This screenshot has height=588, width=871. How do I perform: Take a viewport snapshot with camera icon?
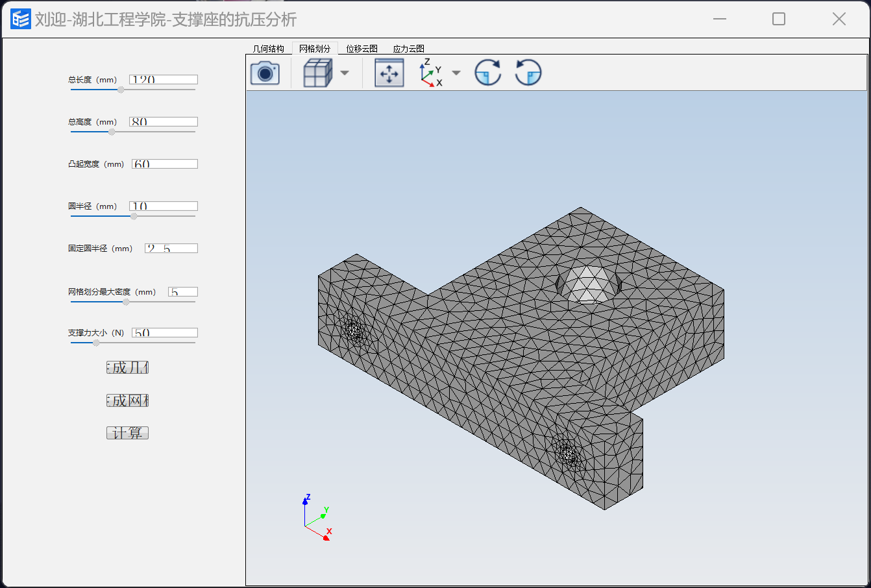[265, 73]
